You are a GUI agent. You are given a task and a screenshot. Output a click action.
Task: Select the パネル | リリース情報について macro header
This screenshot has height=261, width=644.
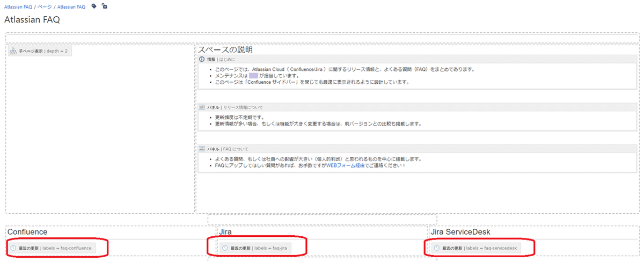pos(417,107)
